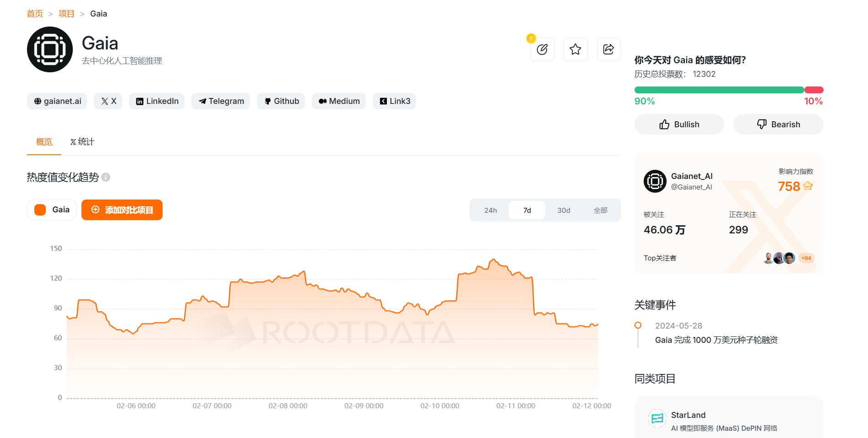868x438 pixels.
Task: Vote Bearish on Gaia
Action: 778,124
